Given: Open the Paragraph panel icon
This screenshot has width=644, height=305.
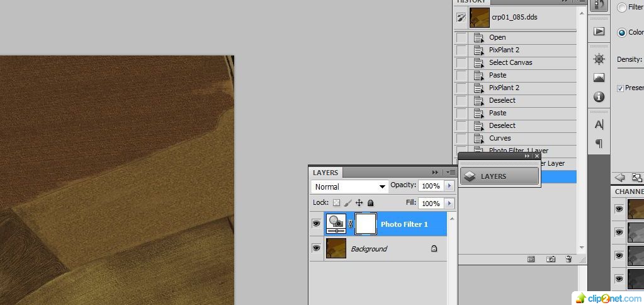Looking at the screenshot, I should 599,143.
